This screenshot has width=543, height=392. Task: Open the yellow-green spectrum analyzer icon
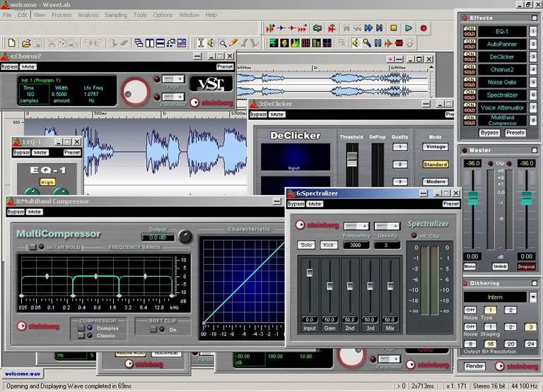coord(295,43)
